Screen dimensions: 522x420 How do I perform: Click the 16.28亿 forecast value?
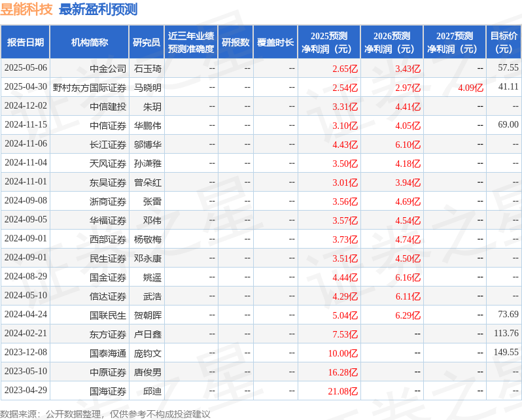pyautogui.click(x=343, y=372)
